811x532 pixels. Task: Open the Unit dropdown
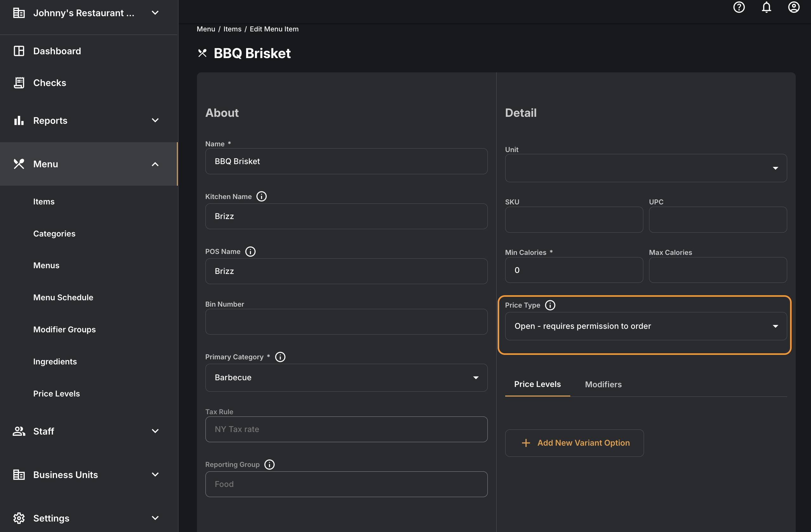tap(646, 168)
